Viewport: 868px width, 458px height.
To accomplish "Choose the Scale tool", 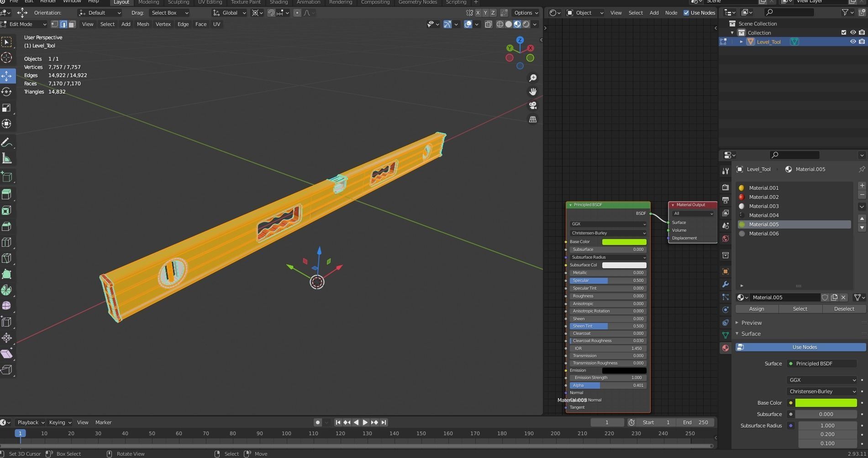I will (x=7, y=108).
